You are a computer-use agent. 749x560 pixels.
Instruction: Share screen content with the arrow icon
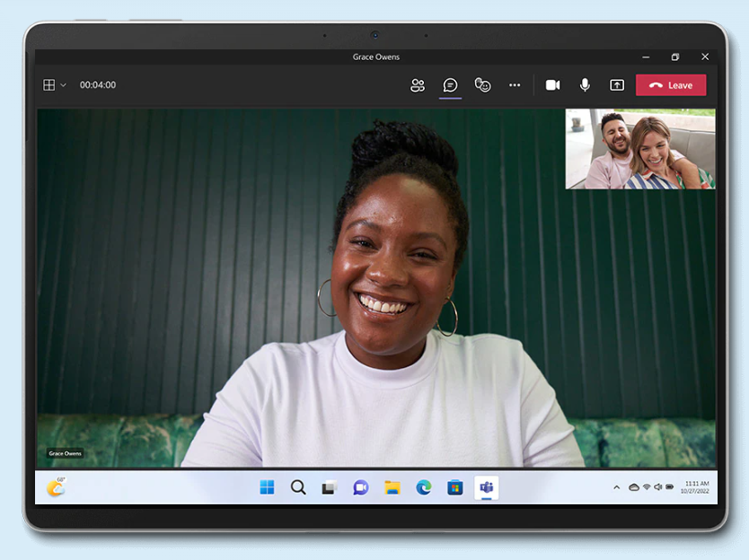617,85
